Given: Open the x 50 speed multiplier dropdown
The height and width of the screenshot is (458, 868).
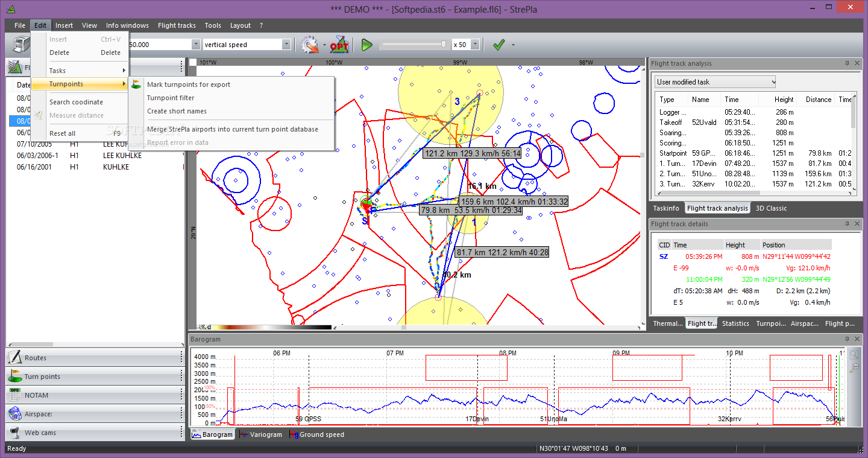Looking at the screenshot, I should tap(475, 45).
